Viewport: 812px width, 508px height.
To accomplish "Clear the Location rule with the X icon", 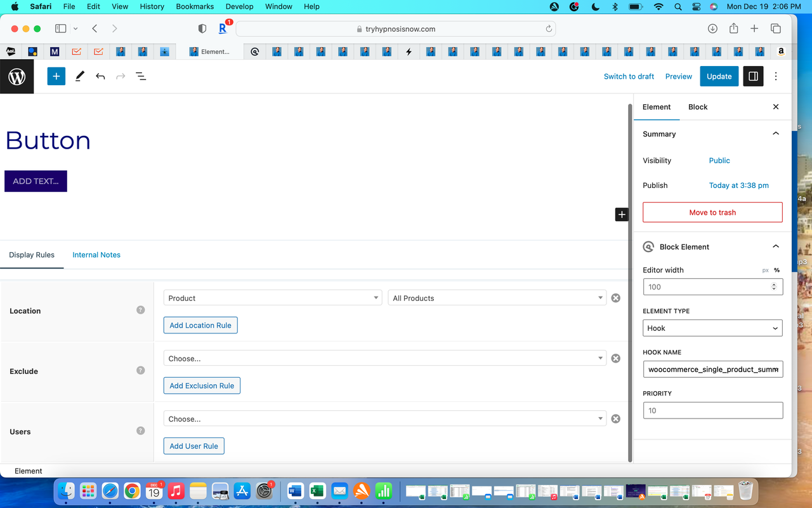I will (615, 297).
